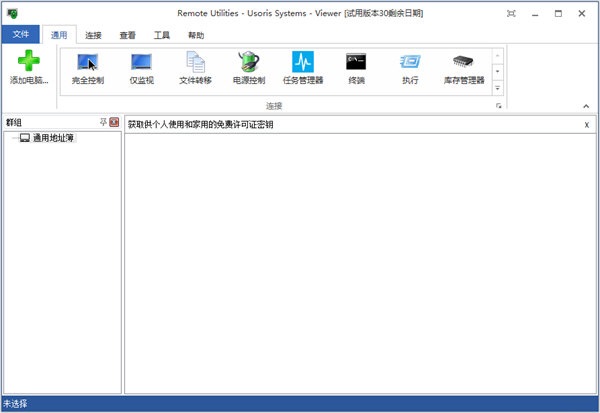Switch to the 连接 ribbon tab
This screenshot has width=600, height=413.
93,35
